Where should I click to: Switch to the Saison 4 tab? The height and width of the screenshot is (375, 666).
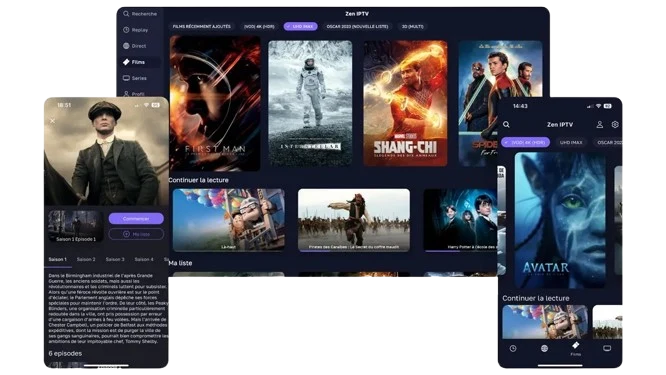pos(144,259)
